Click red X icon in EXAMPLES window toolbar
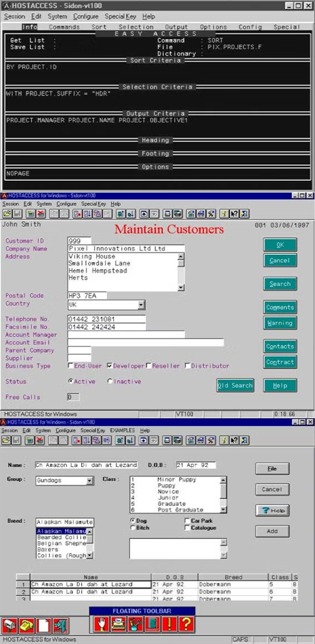 [x=40, y=441]
